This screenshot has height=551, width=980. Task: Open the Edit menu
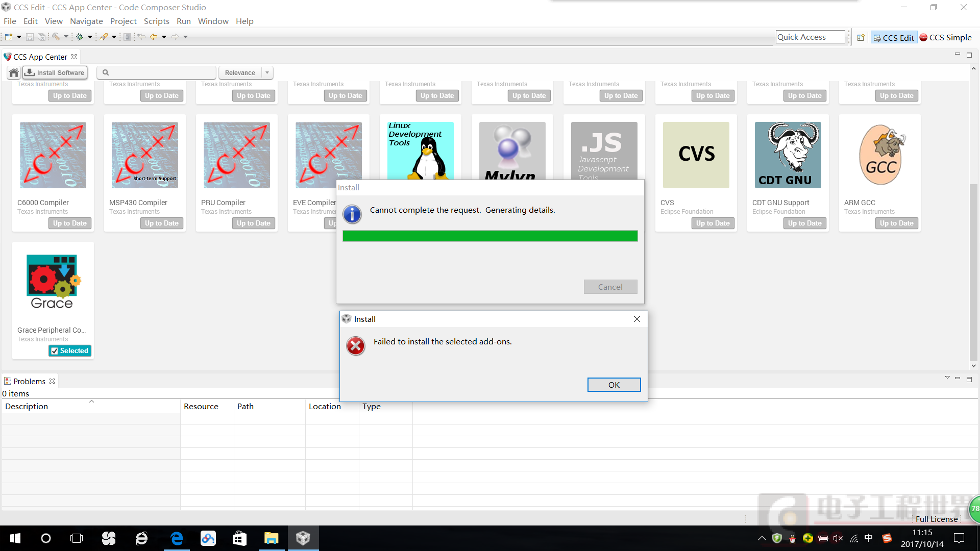[x=31, y=21]
